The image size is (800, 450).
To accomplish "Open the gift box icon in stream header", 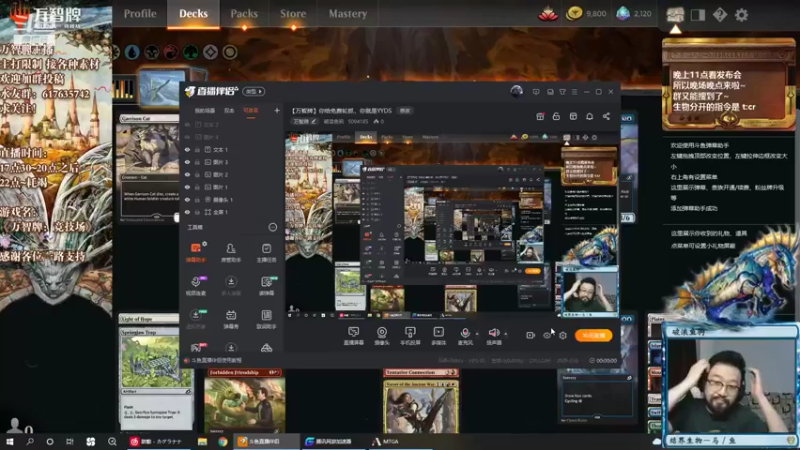I will (x=540, y=116).
